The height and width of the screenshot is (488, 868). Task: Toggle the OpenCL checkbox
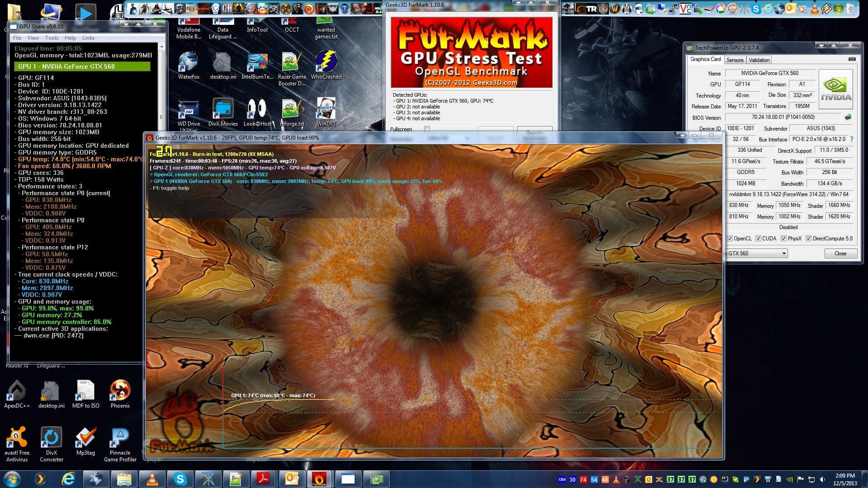730,239
